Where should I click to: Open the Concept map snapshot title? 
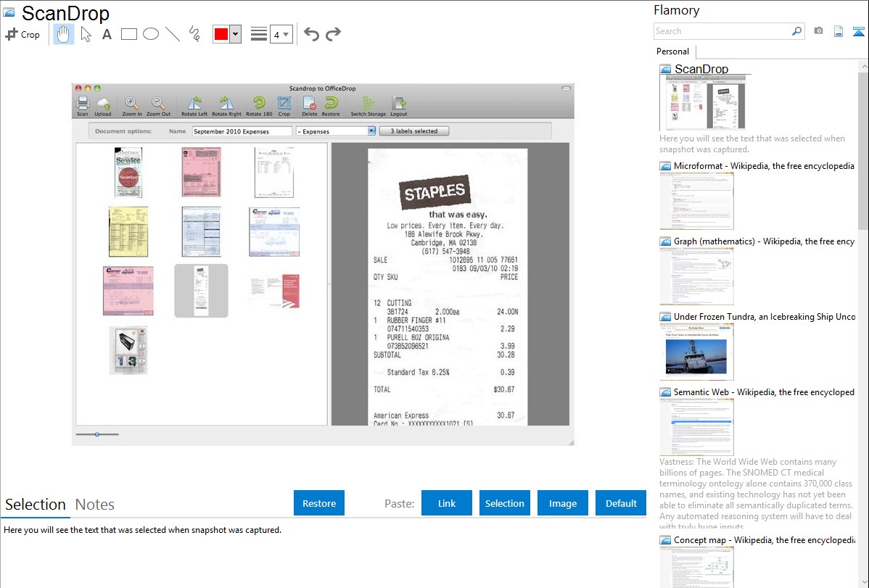764,540
